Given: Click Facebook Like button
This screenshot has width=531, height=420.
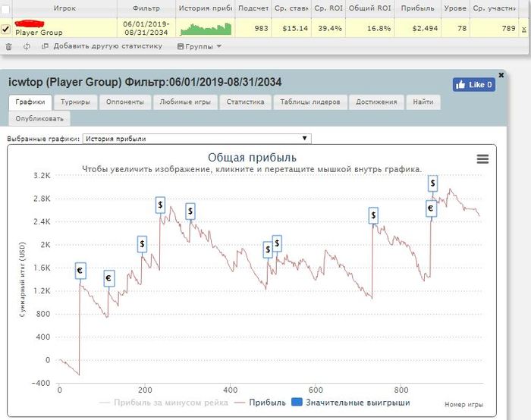Looking at the screenshot, I should (474, 85).
